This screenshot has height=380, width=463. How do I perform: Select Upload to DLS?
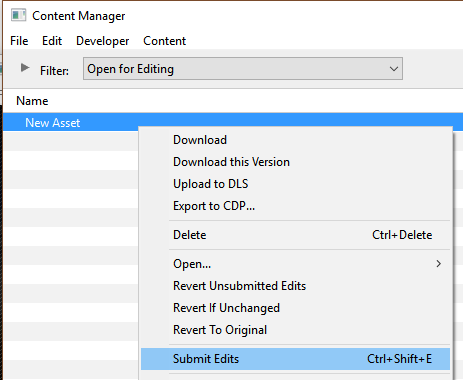click(295, 184)
